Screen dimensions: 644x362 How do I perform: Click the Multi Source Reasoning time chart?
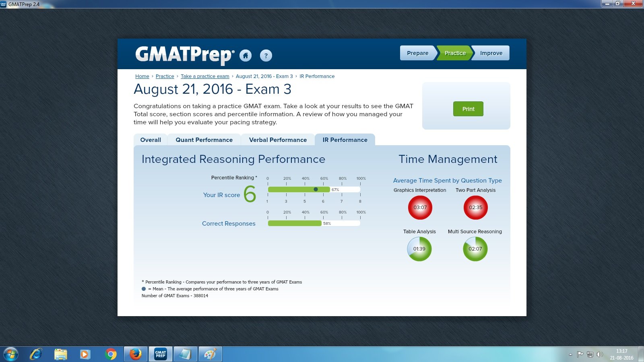point(475,249)
